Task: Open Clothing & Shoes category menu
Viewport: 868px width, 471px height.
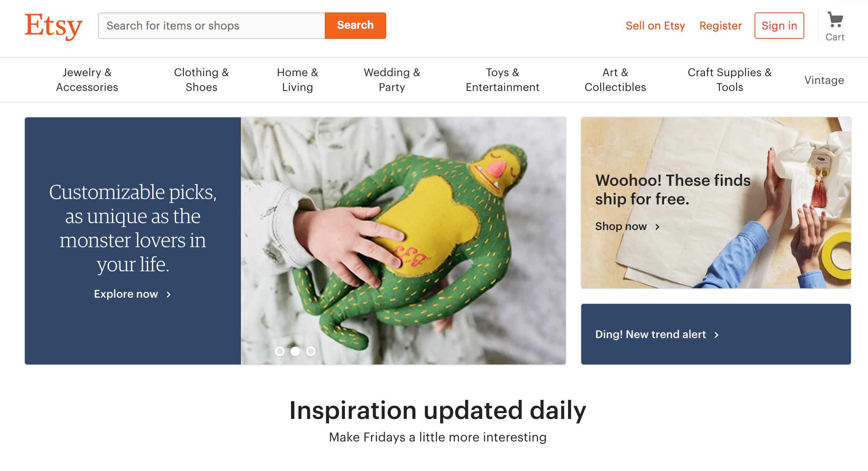Action: (201, 80)
